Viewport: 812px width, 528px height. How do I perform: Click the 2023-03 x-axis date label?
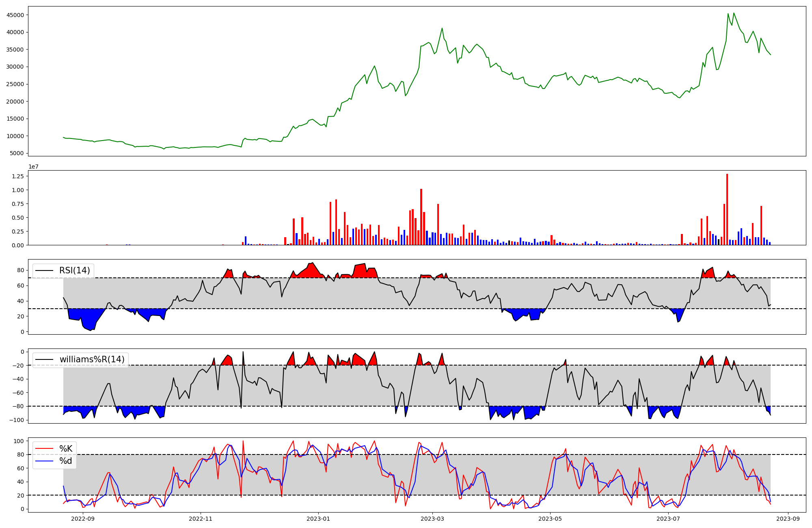pos(432,519)
